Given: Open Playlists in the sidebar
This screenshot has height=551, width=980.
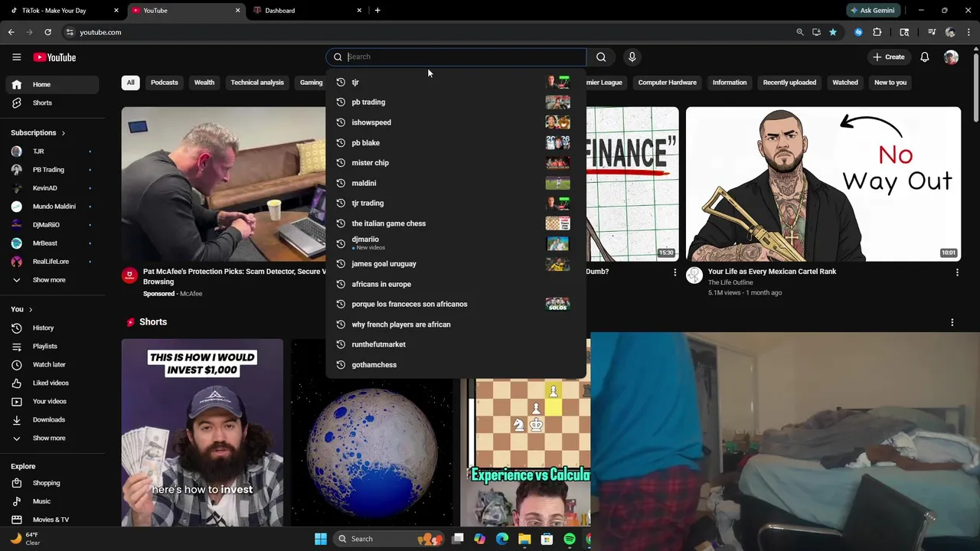Looking at the screenshot, I should 52,346.
